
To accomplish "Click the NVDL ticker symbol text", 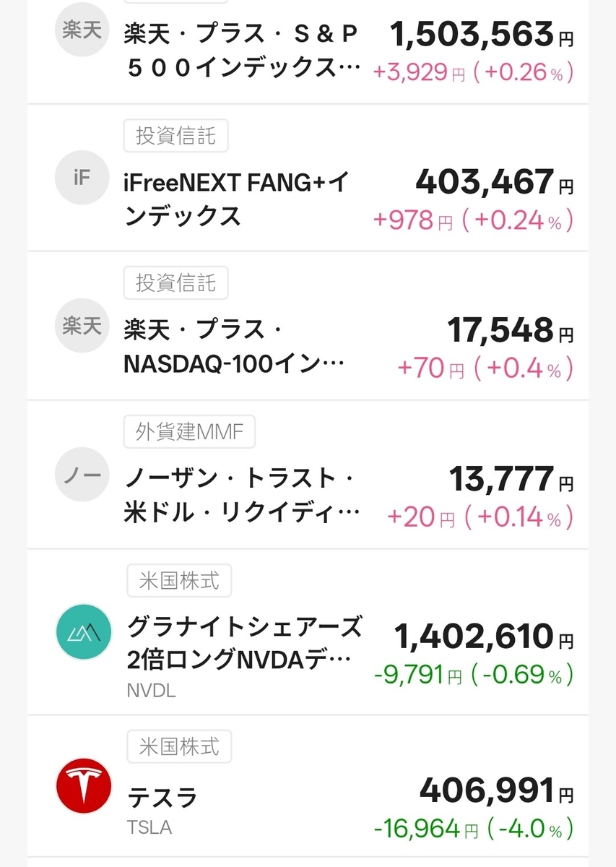I will coord(151,691).
